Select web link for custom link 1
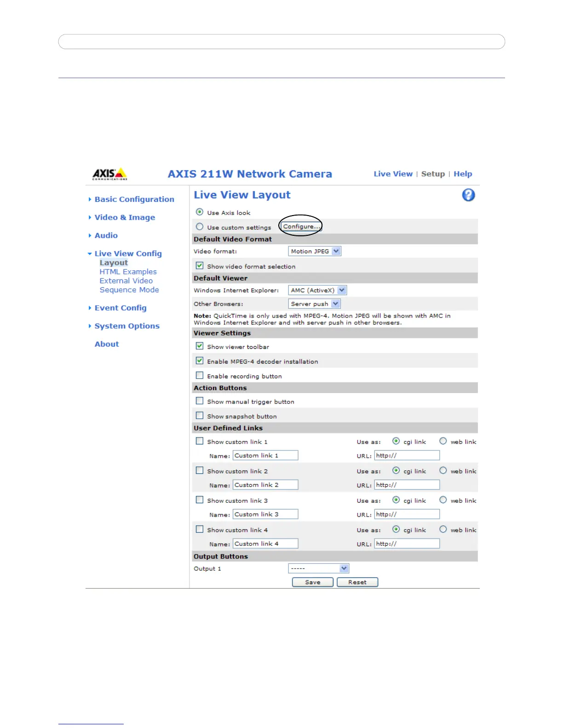This screenshot has height=728, width=563. coord(443,441)
